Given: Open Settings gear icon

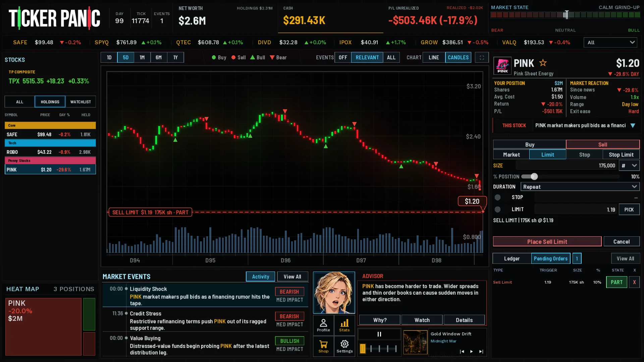Looking at the screenshot, I should click(344, 347).
